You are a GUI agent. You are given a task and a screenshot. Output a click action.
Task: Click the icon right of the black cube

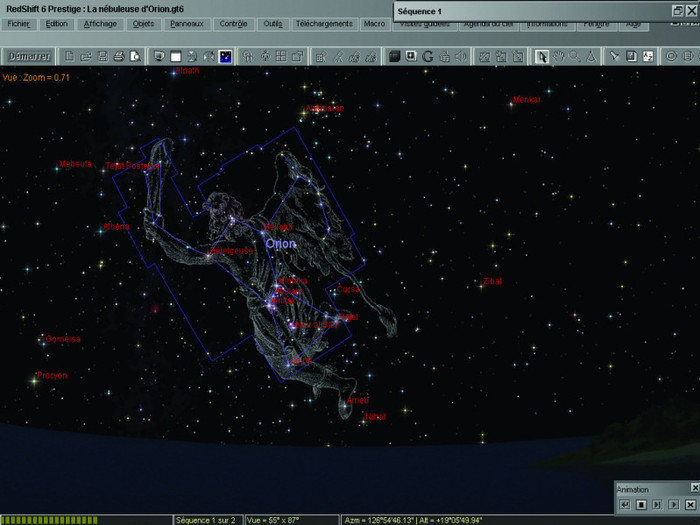tap(411, 57)
